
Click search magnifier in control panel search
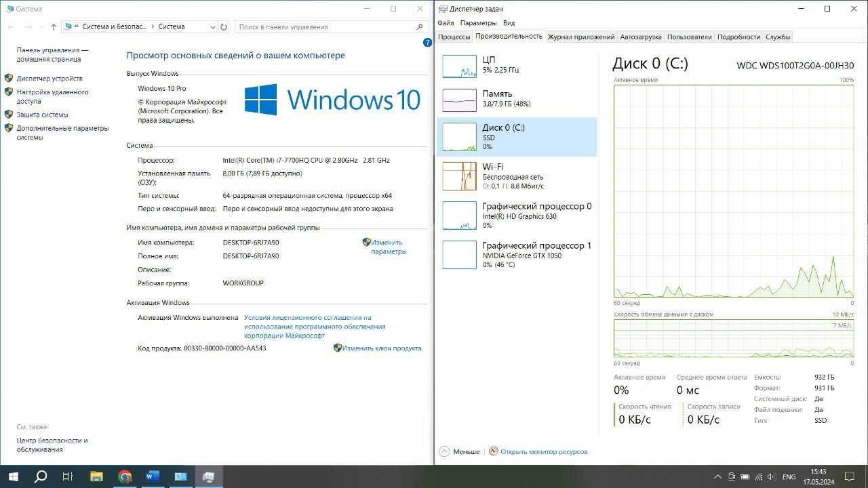coord(420,26)
